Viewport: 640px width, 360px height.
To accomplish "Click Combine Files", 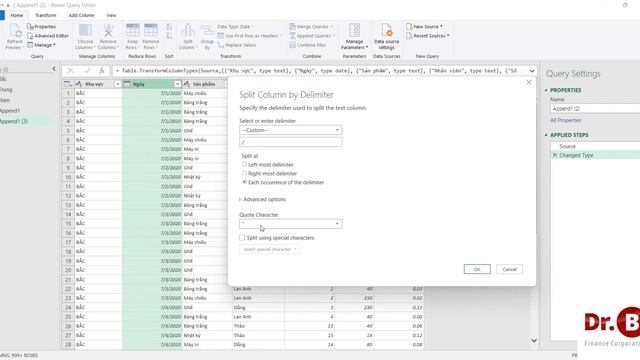I will point(307,45).
